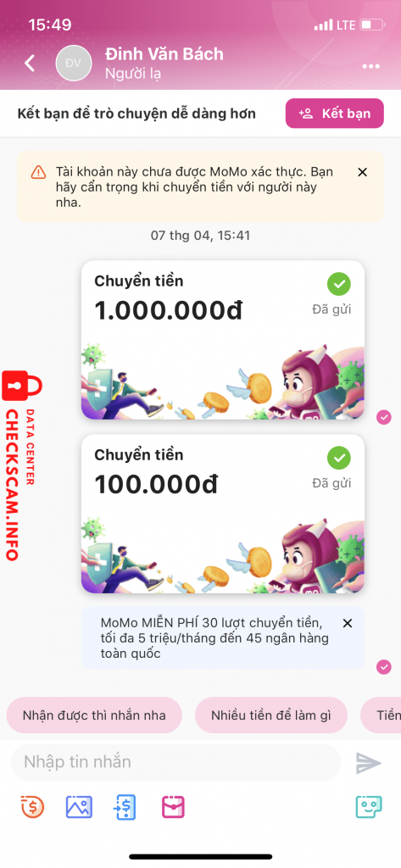The height and width of the screenshot is (868, 401).
Task: Open the money request dollar icon
Action: click(32, 807)
